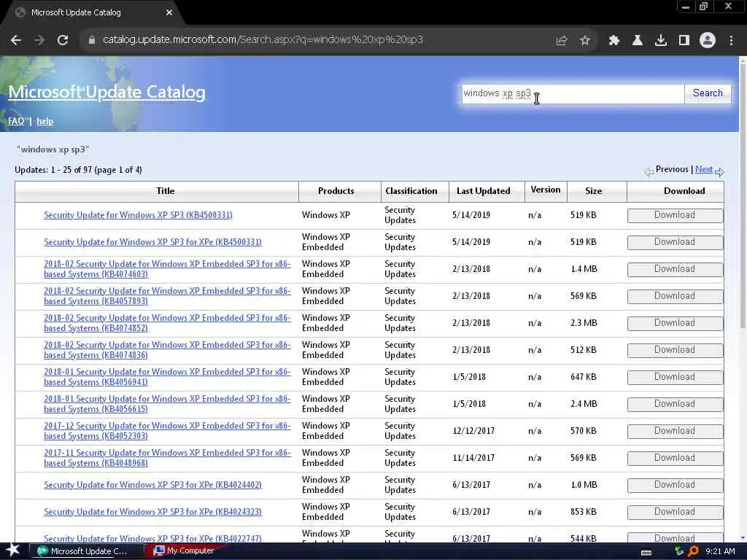Open the KB4057893 update link
Screen dimensions: 747x560
[167, 296]
